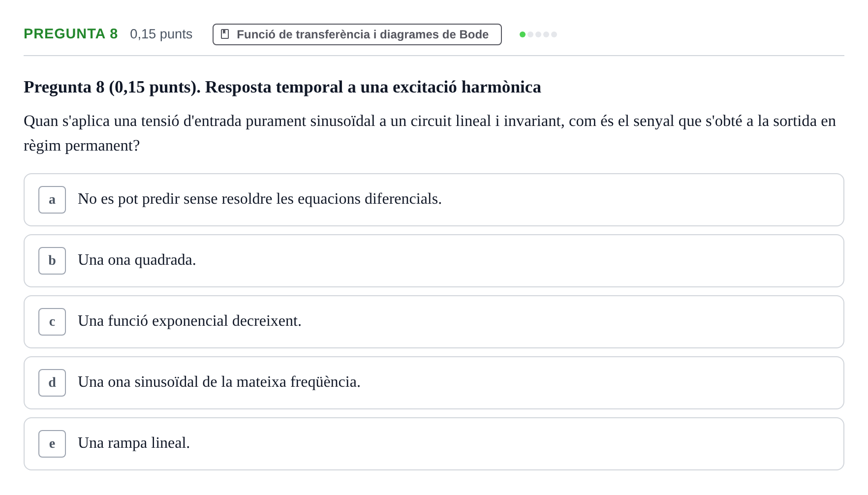Select answer a about differential equations
Screen dimensions: 868x495
[434, 200]
